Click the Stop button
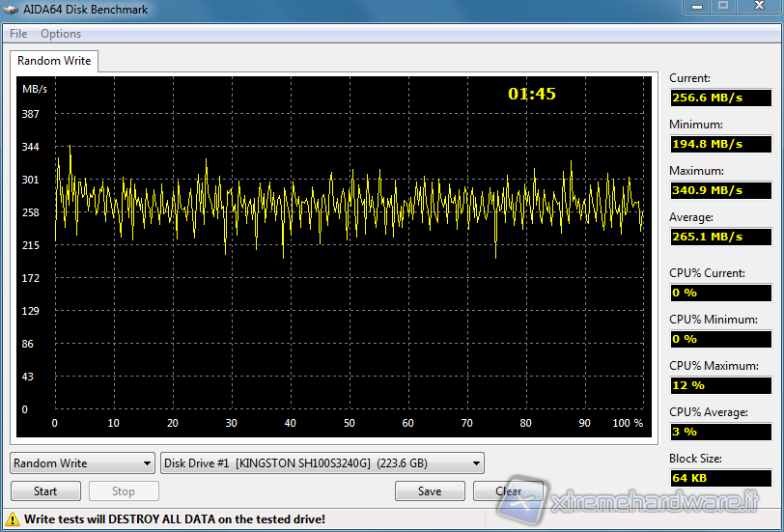 124,490
